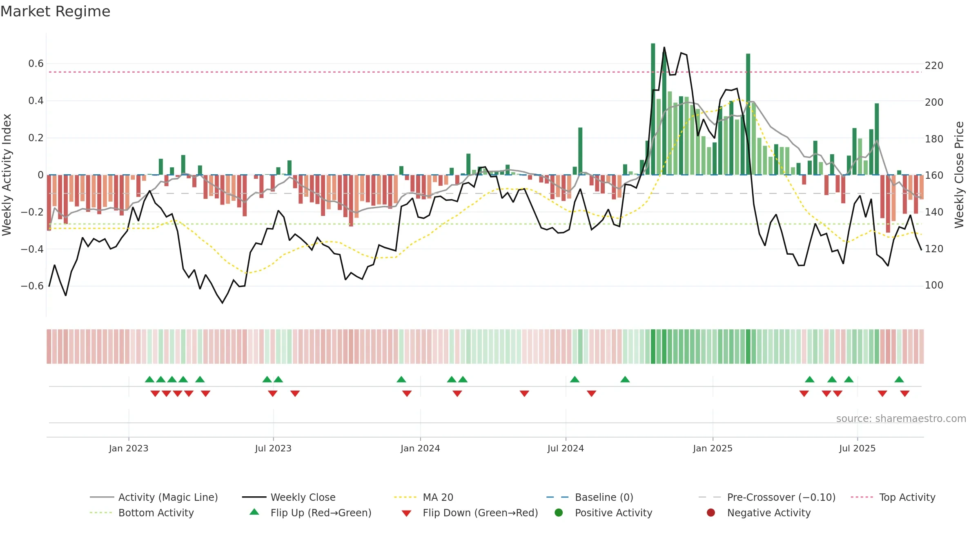Screen dimensions: 980x551
Task: Click the −0.2 left axis tick label
Action: 32,212
